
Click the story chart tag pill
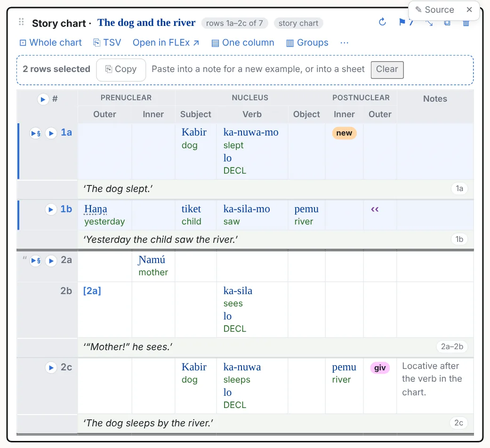click(x=298, y=23)
